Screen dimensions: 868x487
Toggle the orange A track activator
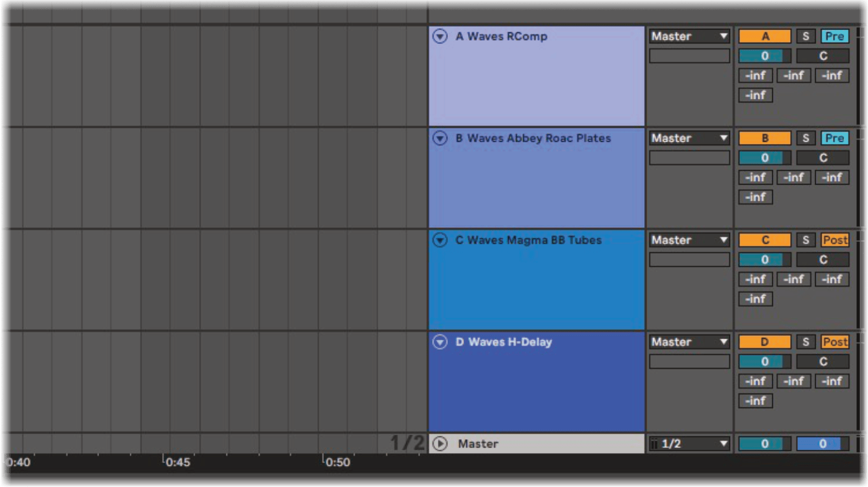click(765, 36)
